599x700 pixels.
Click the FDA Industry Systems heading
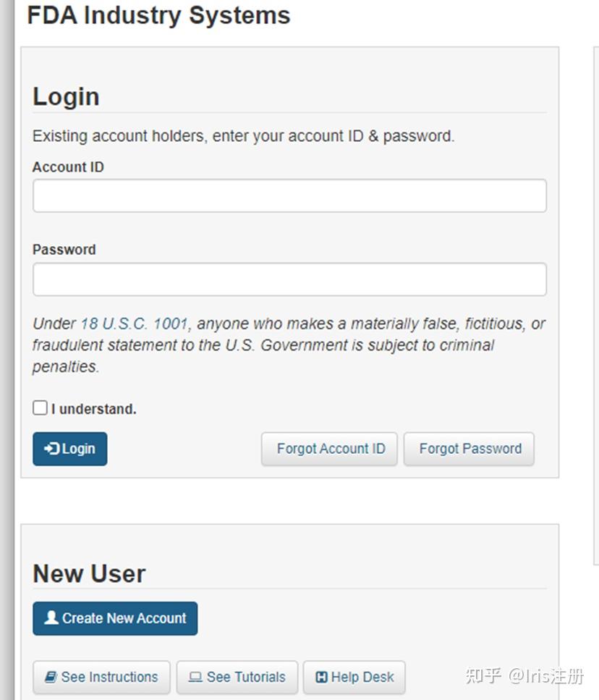pyautogui.click(x=158, y=15)
